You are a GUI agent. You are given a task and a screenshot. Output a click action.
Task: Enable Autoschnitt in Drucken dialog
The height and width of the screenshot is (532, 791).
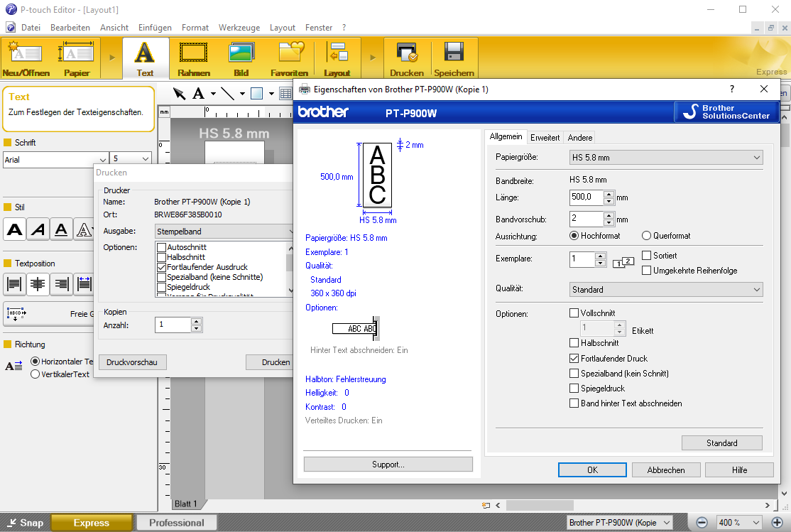point(161,247)
